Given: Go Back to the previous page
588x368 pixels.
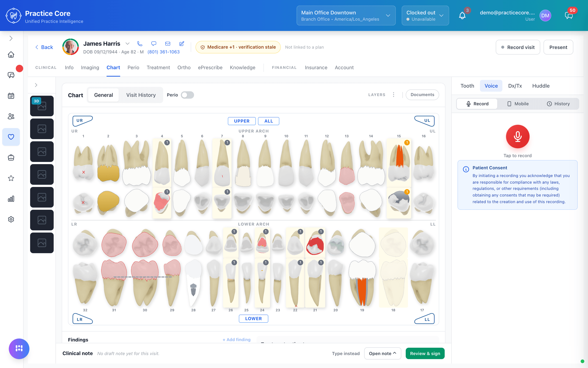Looking at the screenshot, I should coord(44,47).
